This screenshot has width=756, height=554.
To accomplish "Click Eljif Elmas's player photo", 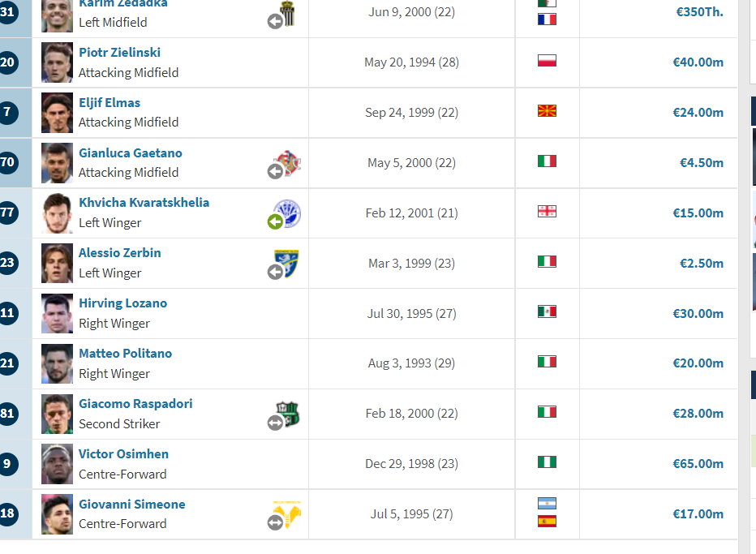I will [x=57, y=113].
